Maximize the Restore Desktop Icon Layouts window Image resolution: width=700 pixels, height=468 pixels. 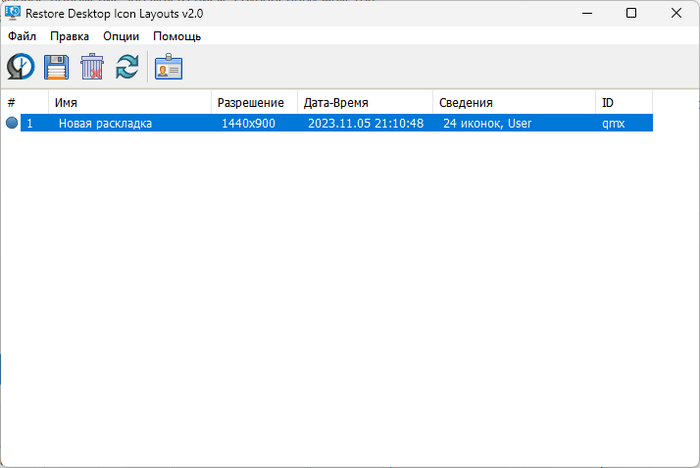[631, 13]
